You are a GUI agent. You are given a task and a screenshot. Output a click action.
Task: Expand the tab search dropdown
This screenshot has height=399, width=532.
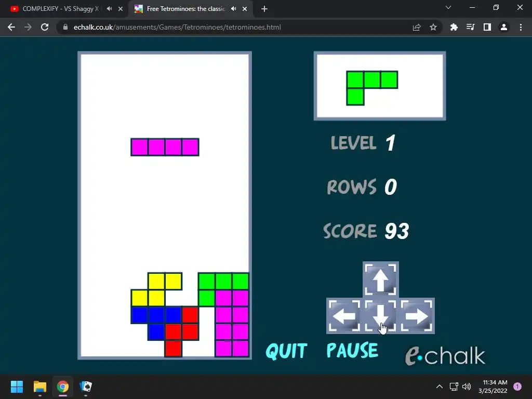(x=448, y=7)
